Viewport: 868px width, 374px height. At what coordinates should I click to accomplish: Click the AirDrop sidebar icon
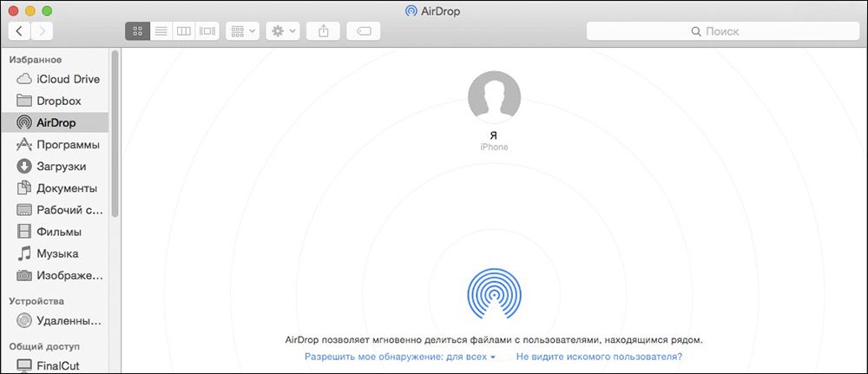click(24, 122)
